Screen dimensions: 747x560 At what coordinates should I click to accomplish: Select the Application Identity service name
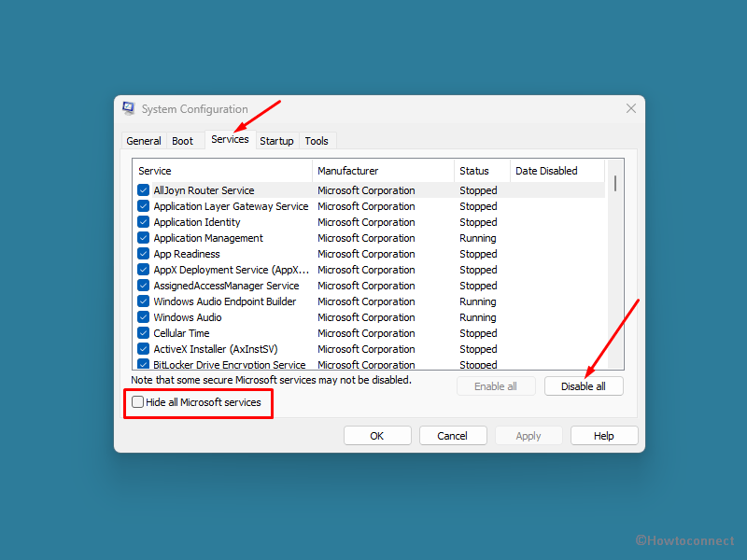point(197,222)
